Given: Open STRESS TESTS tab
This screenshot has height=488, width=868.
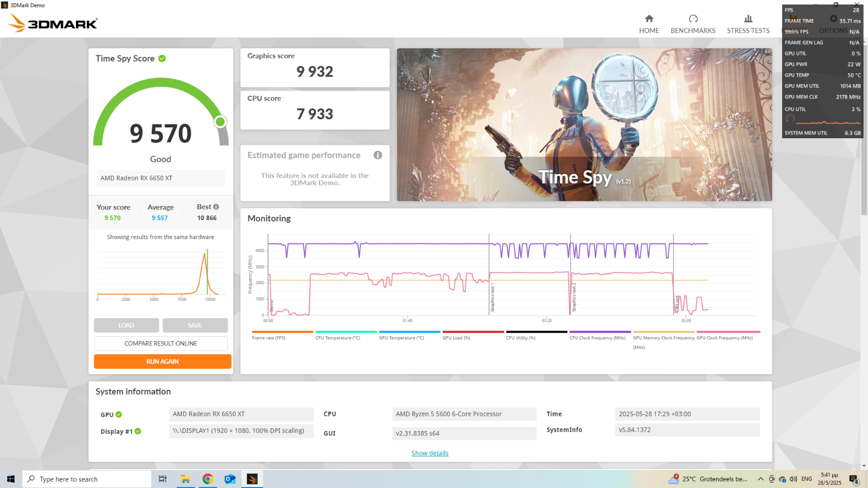Looking at the screenshot, I should pyautogui.click(x=748, y=24).
